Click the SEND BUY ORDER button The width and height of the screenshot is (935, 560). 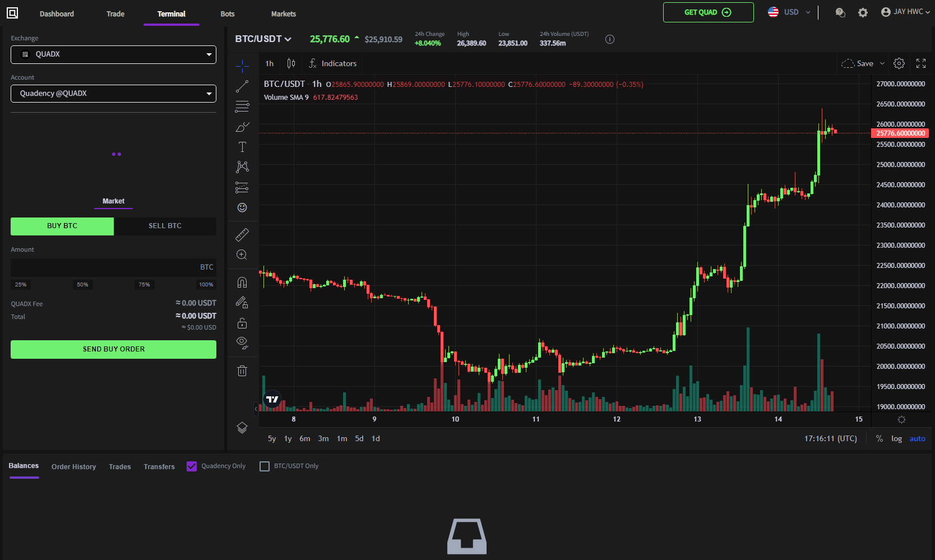(113, 349)
